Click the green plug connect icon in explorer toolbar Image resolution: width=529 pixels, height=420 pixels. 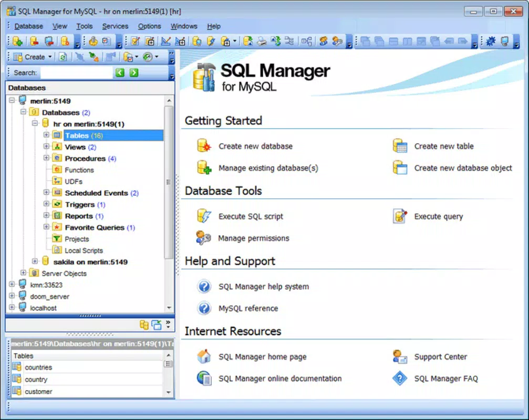click(94, 57)
